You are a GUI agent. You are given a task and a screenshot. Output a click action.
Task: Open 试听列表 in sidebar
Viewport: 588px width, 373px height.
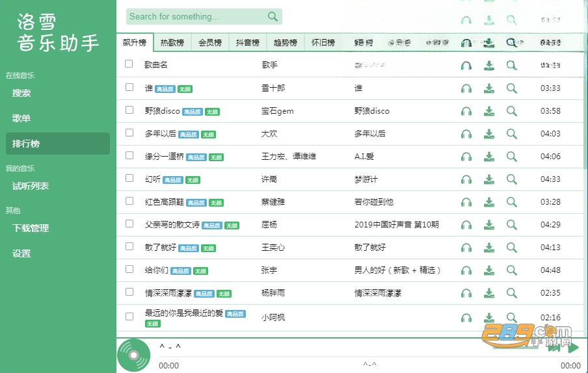(x=58, y=186)
